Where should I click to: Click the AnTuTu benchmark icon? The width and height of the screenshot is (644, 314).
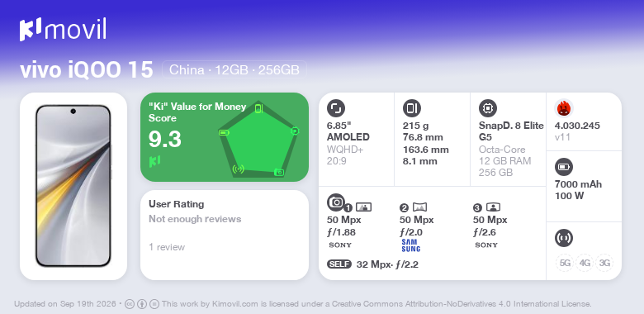(563, 108)
